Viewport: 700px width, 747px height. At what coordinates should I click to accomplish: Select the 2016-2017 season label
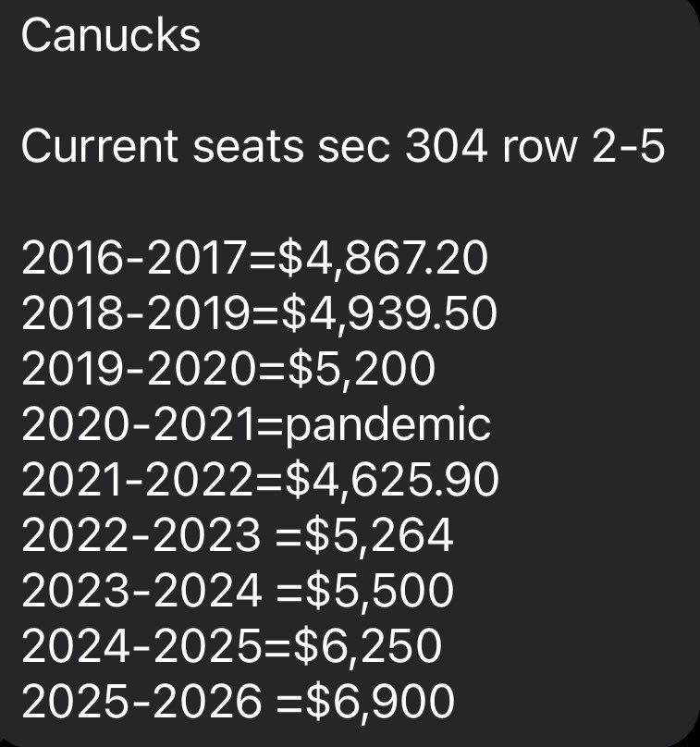coord(134,258)
